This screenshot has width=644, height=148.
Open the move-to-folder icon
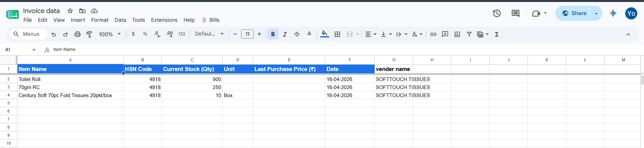coord(82,11)
